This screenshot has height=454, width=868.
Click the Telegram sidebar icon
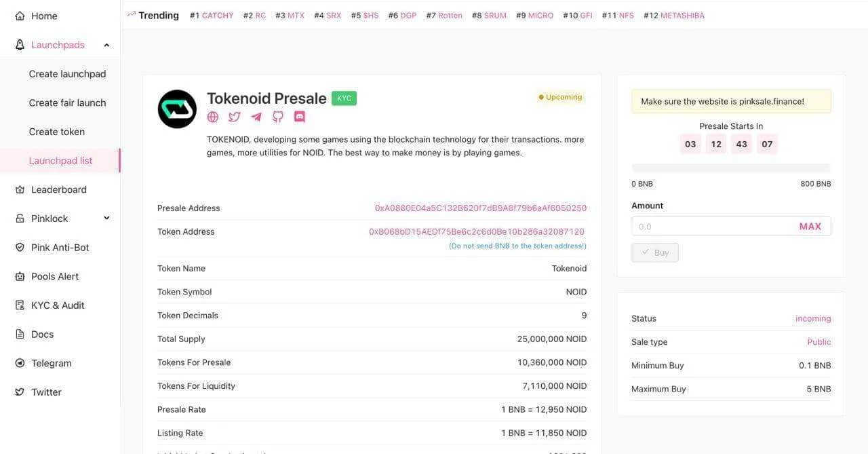pos(20,363)
